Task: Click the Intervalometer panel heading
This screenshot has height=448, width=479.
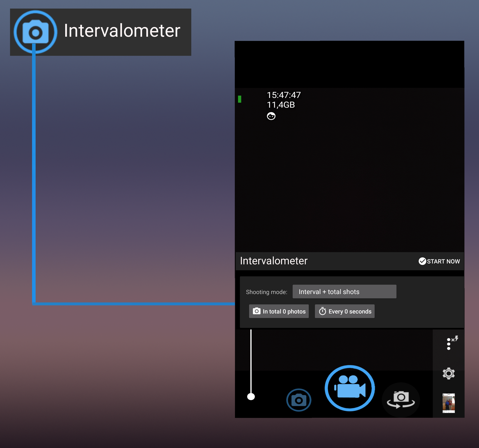Action: (x=274, y=261)
